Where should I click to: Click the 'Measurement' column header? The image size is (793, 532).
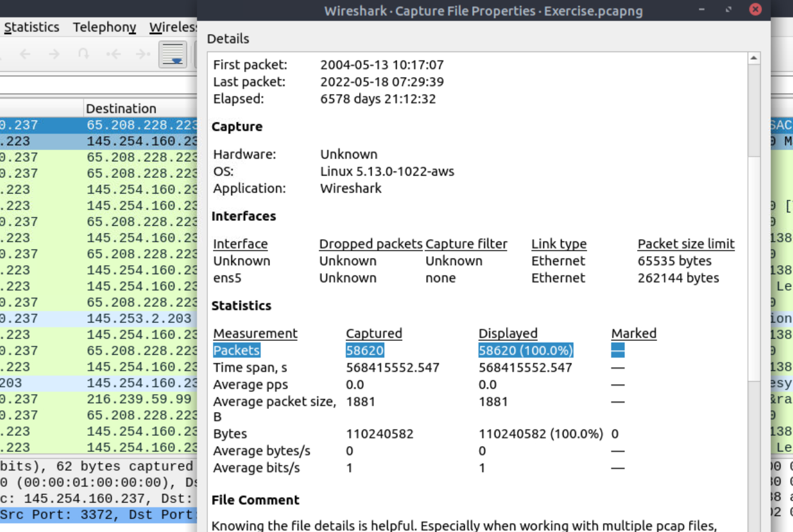(x=255, y=333)
